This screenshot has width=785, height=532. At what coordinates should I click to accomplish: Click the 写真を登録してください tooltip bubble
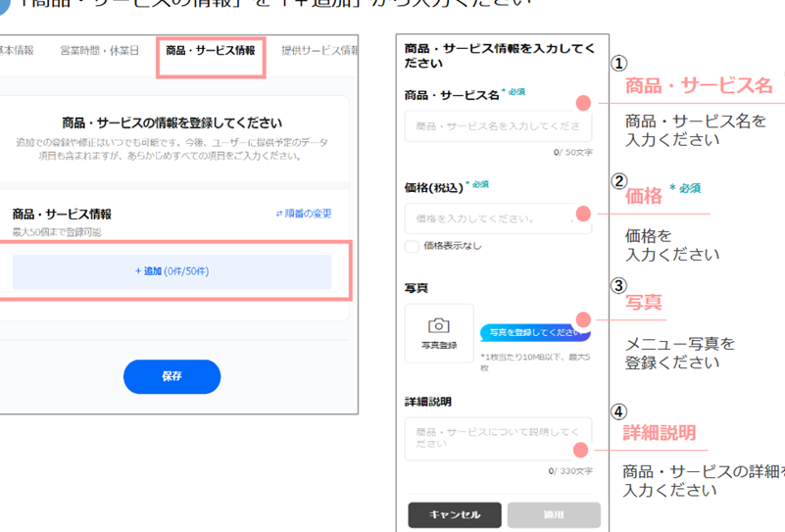[535, 333]
